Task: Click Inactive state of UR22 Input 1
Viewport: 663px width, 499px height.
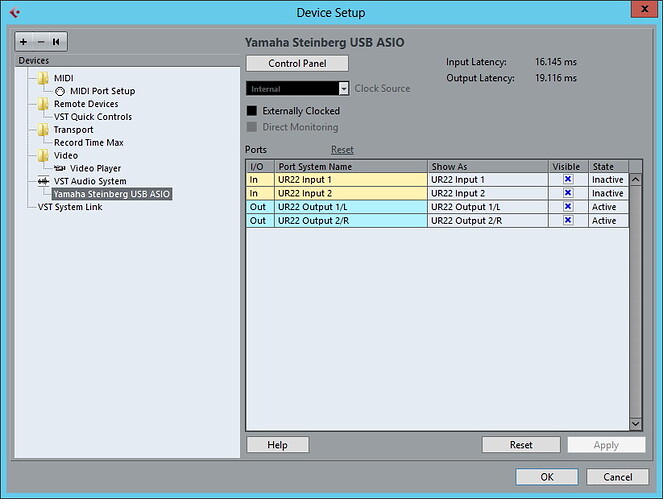Action: click(608, 180)
